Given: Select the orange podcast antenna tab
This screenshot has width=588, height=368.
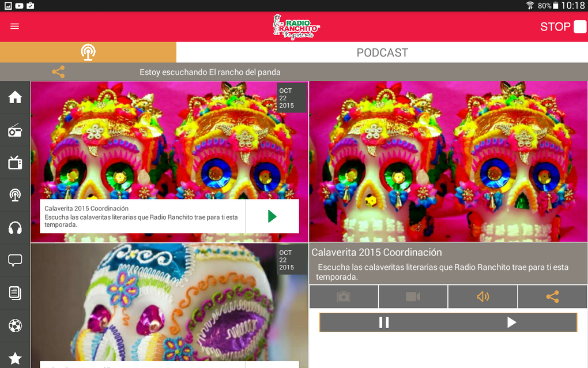Looking at the screenshot, I should (88, 52).
